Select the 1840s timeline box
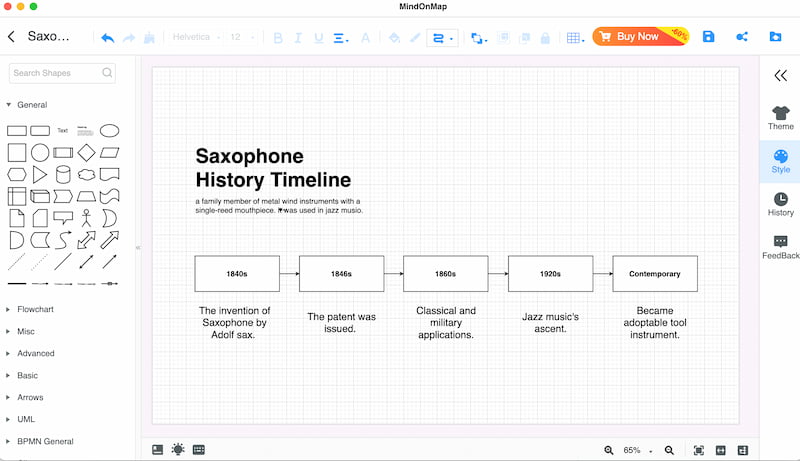The image size is (800, 461). tap(237, 274)
